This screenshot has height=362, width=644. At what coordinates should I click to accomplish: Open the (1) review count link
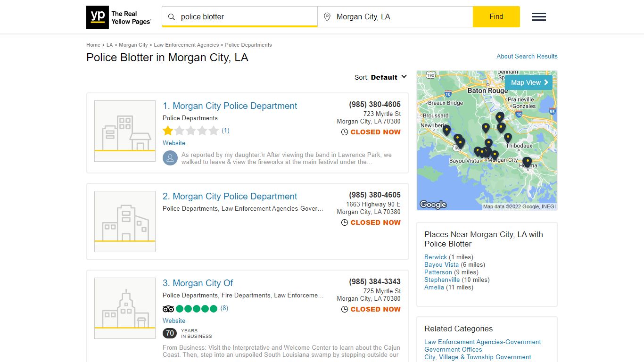[225, 131]
